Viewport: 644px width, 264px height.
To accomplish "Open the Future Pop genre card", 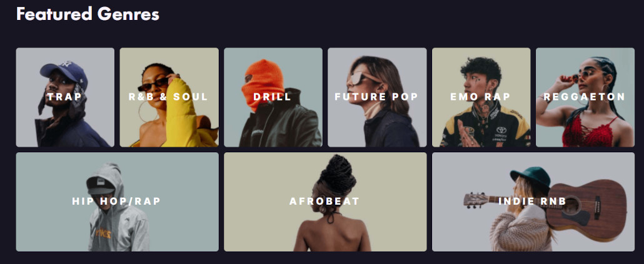I will [x=377, y=97].
